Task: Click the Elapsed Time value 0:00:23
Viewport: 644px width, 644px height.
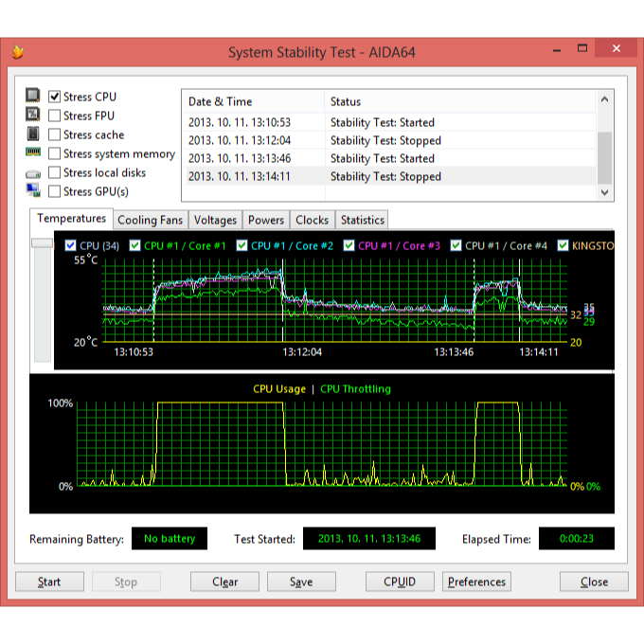Action: [x=577, y=539]
